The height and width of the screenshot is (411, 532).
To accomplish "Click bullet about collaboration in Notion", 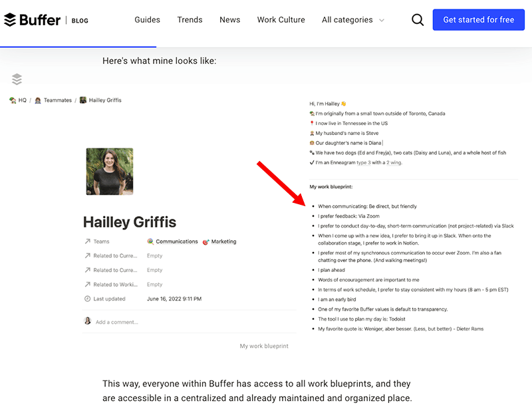I will click(x=404, y=239).
